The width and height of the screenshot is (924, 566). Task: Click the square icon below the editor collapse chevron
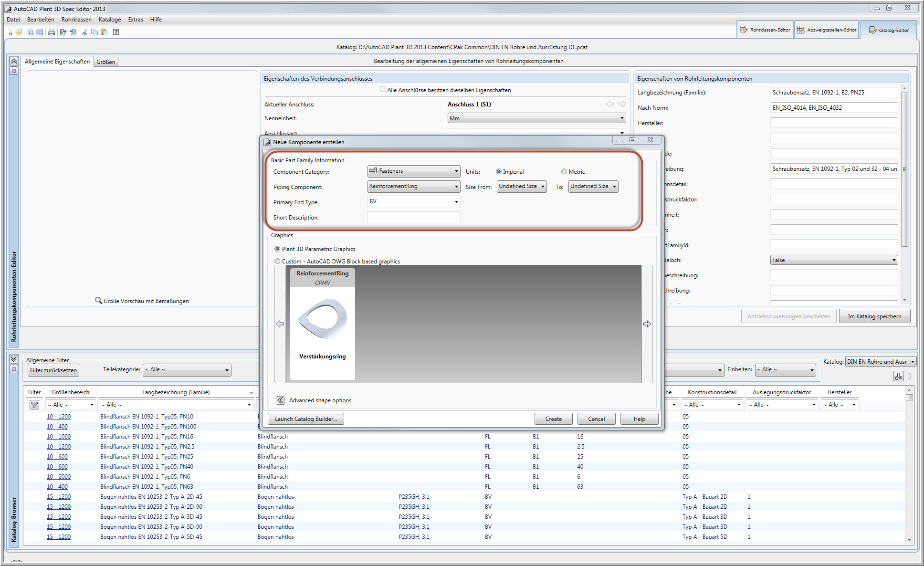tap(14, 71)
